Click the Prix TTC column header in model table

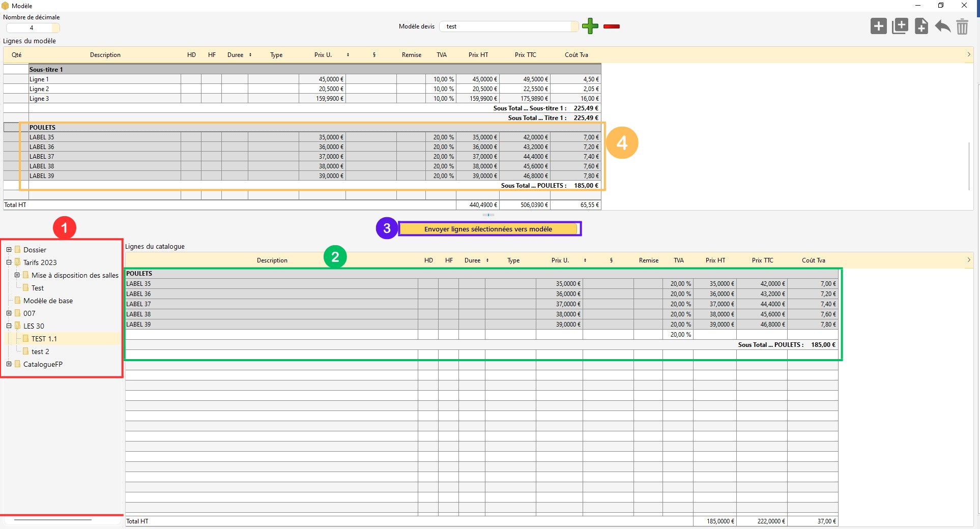coord(525,55)
